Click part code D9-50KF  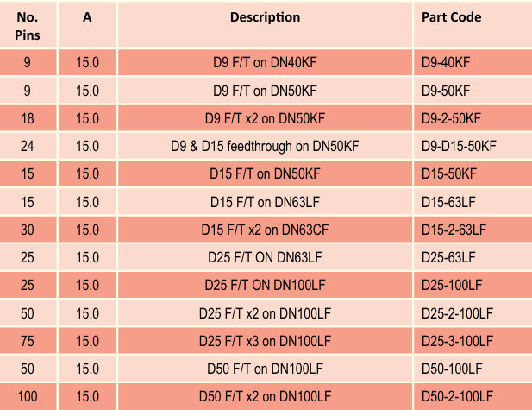(446, 91)
